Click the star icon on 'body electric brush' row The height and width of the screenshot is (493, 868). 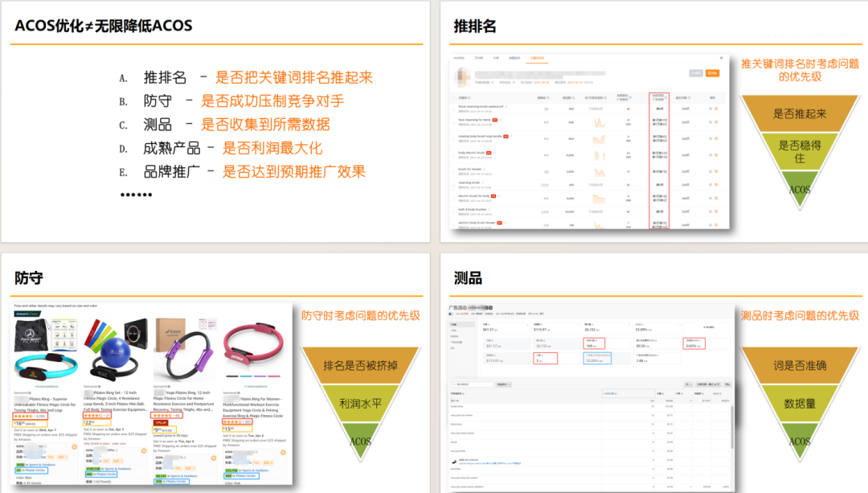(x=710, y=155)
